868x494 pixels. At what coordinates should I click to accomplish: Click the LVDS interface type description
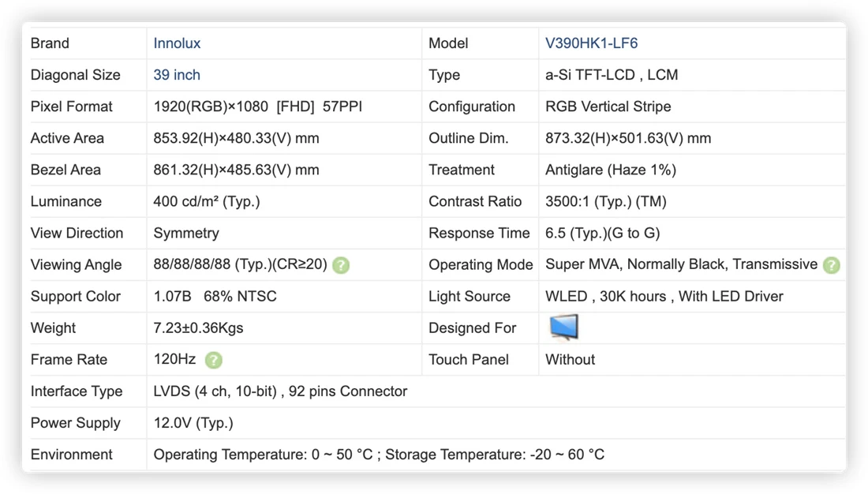tap(280, 391)
